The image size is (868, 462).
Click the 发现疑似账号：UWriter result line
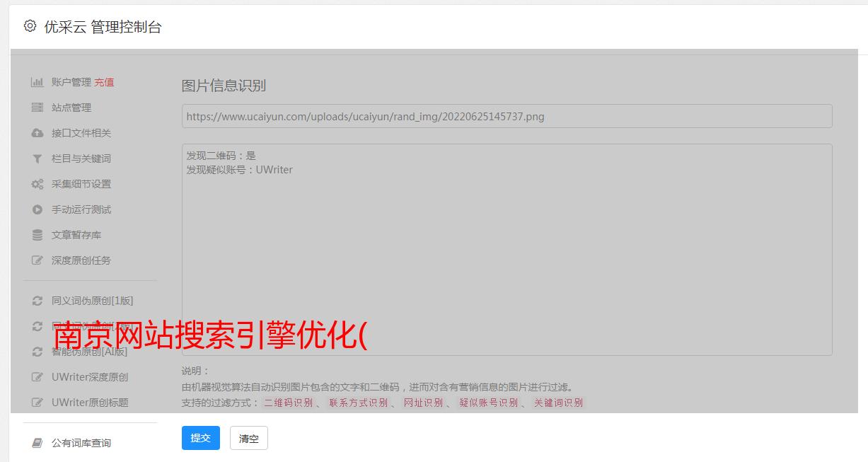point(239,170)
